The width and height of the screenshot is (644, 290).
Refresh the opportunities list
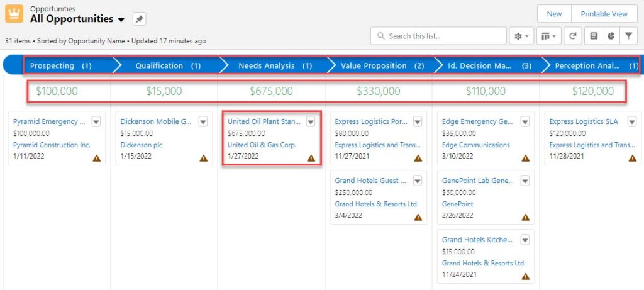point(572,36)
